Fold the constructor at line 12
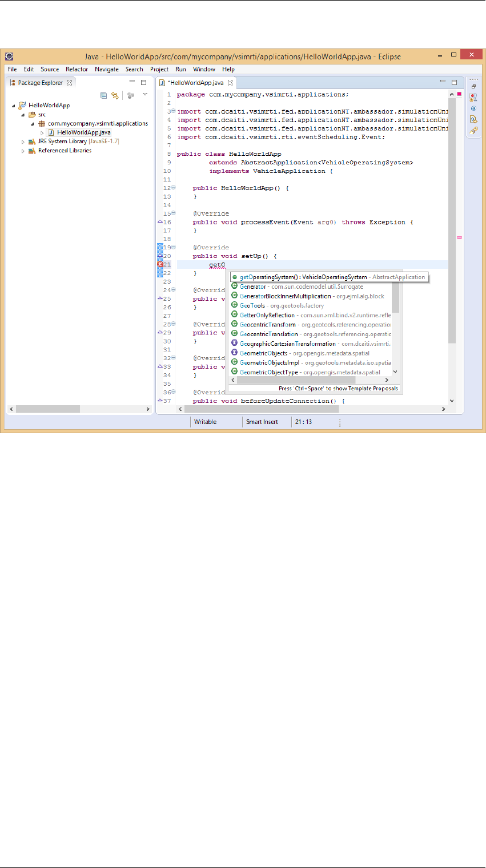 point(173,188)
